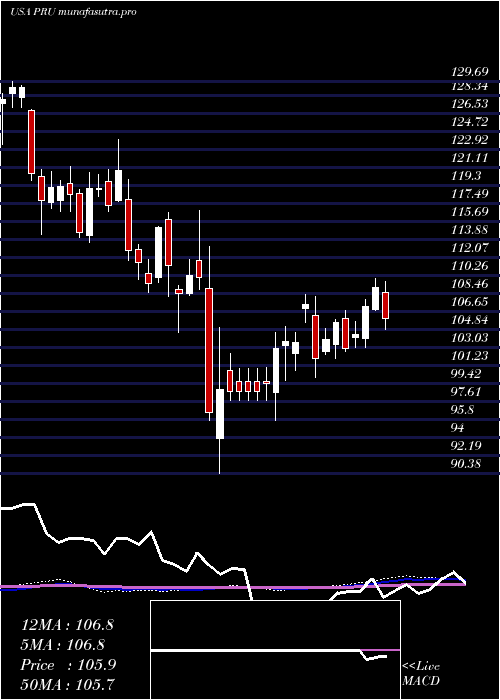The image size is (500, 700).
Task: Click the USA PRU munafasutra.pro title text
Action: pyautogui.click(x=73, y=12)
